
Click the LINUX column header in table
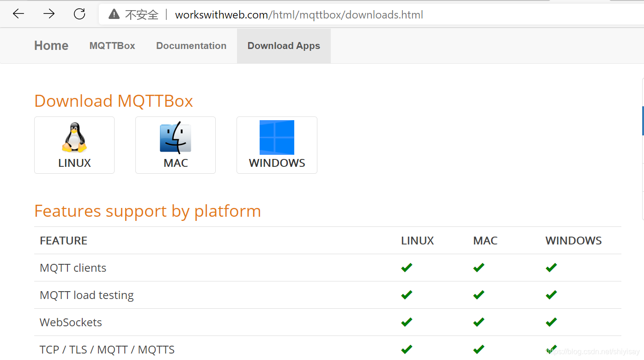pyautogui.click(x=418, y=241)
